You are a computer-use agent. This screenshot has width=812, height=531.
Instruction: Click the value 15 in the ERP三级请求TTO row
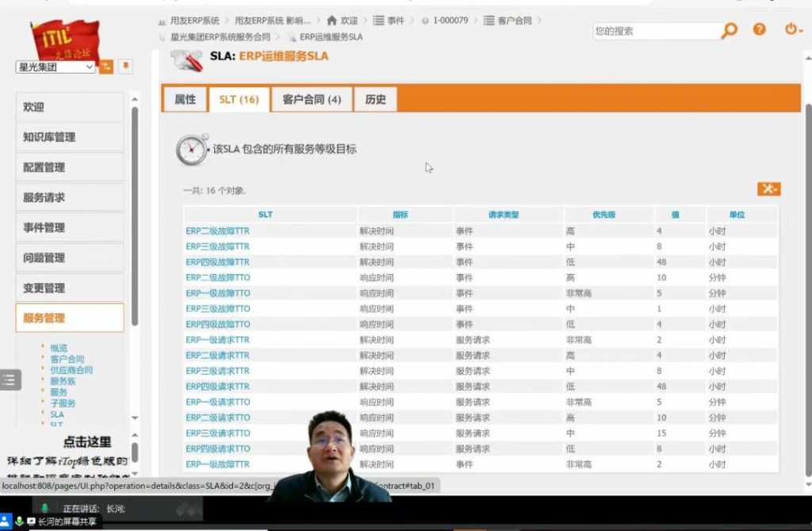coord(661,433)
